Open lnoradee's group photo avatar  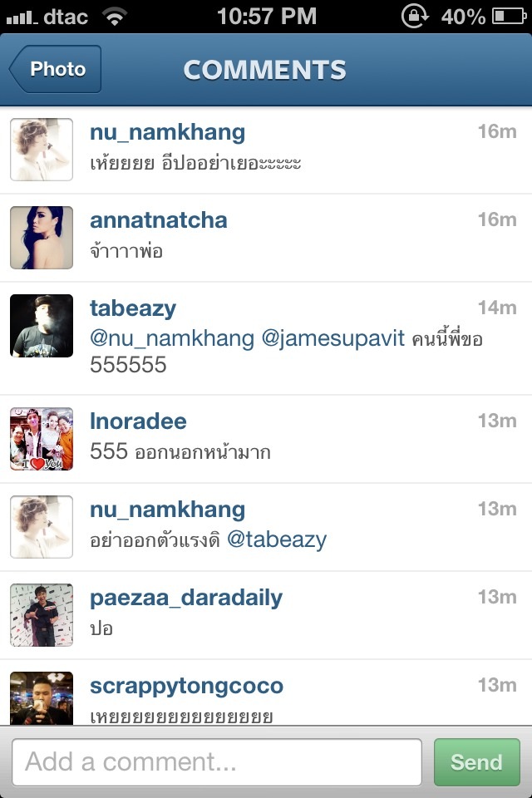coord(42,439)
